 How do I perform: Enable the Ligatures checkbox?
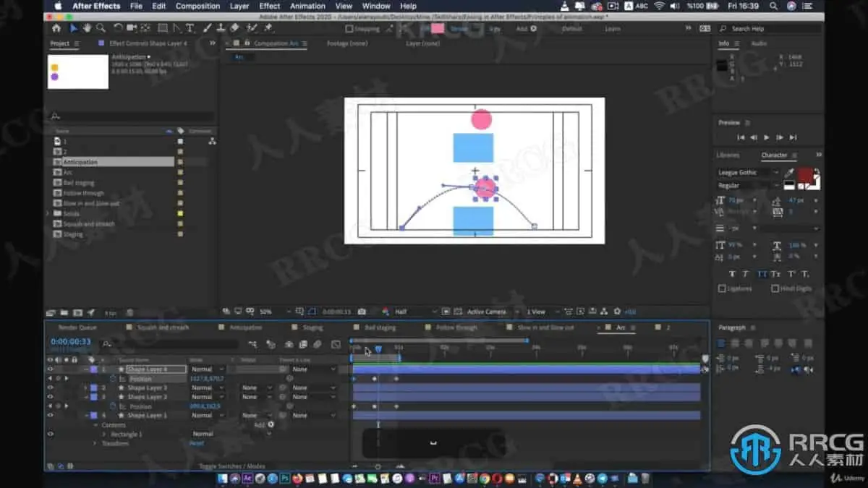click(722, 288)
